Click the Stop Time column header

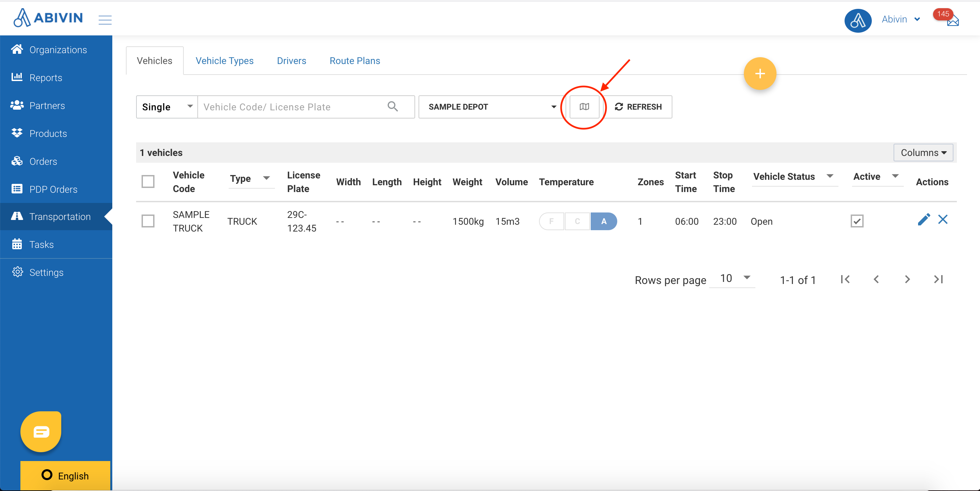pos(723,182)
